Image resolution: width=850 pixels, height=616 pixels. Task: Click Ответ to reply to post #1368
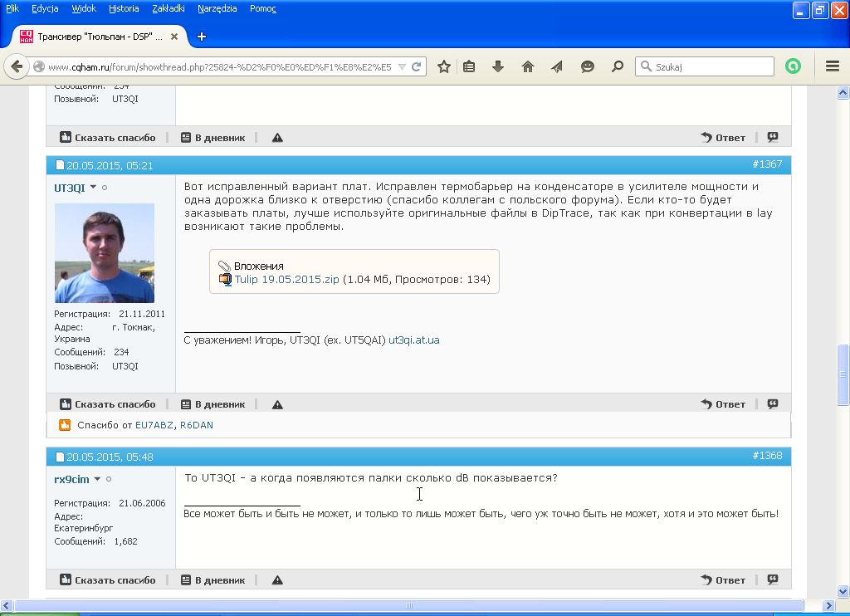pyautogui.click(x=723, y=580)
